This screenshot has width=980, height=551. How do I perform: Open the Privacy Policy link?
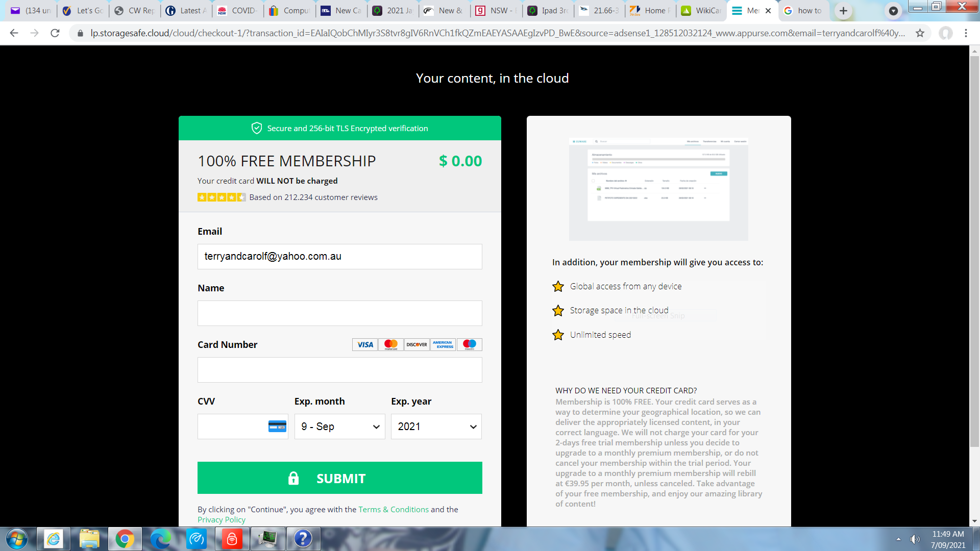click(x=221, y=519)
